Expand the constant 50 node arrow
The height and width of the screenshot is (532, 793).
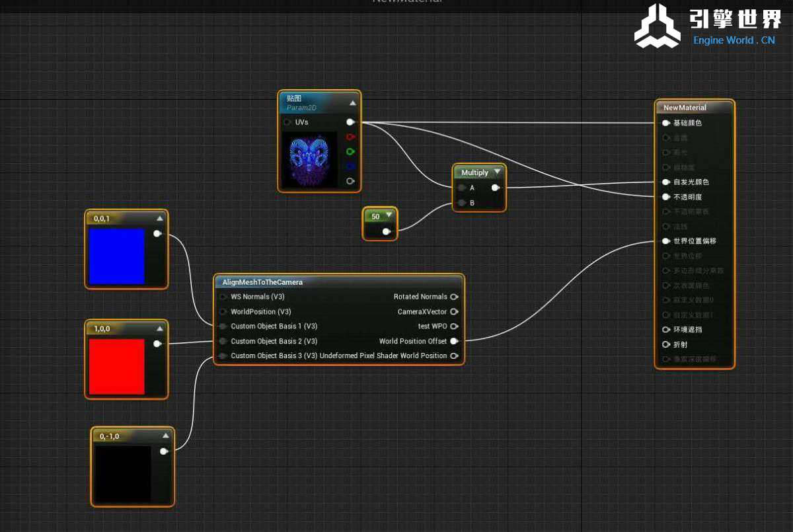point(389,215)
